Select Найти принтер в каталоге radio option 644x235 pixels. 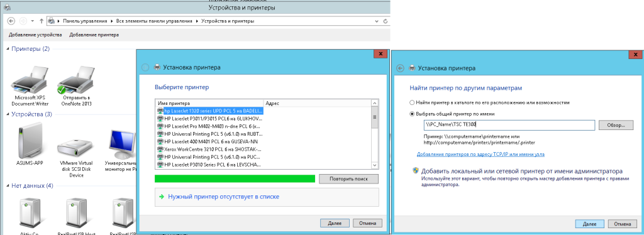click(412, 102)
